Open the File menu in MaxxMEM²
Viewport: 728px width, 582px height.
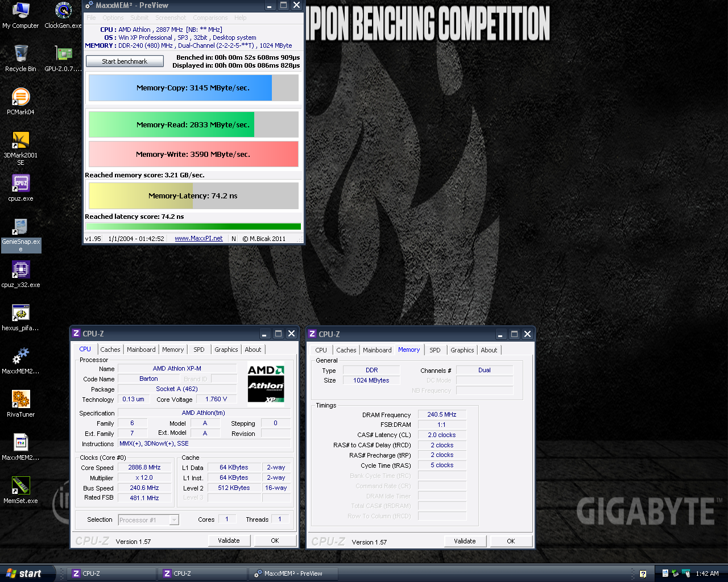tap(91, 18)
